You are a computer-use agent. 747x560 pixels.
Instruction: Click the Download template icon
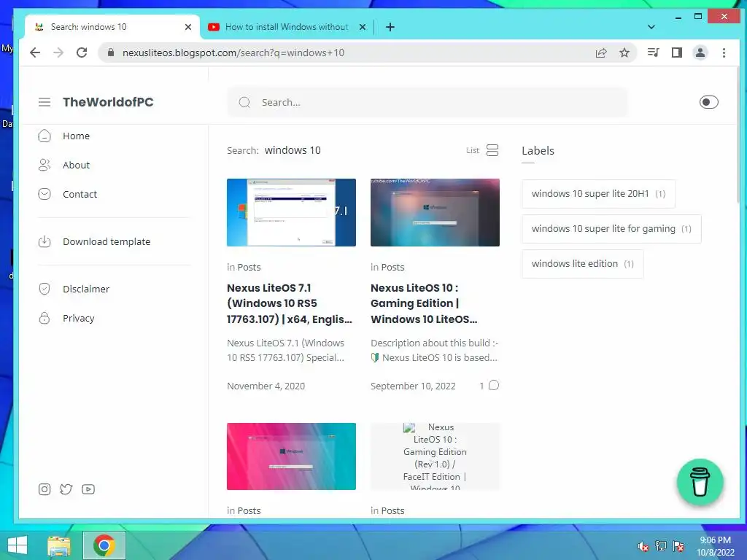tap(44, 241)
